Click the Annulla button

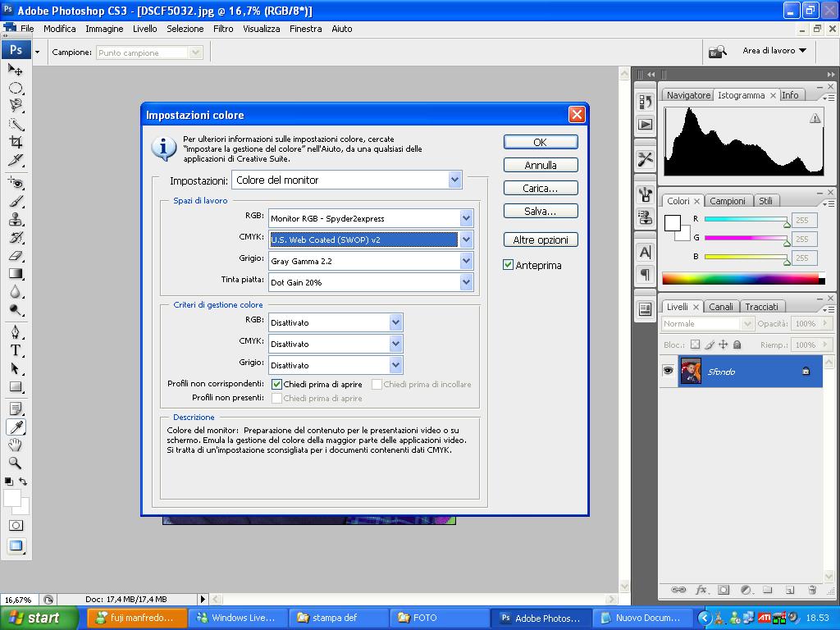(541, 165)
